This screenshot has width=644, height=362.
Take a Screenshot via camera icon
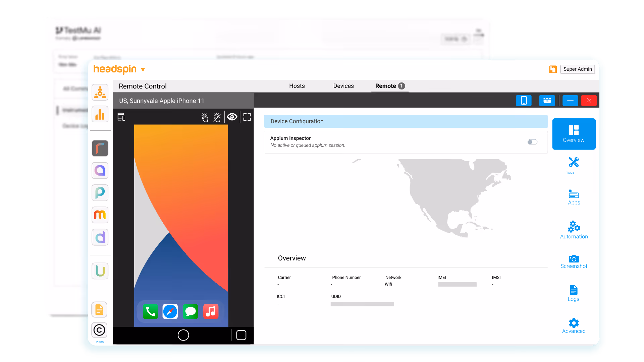(574, 262)
